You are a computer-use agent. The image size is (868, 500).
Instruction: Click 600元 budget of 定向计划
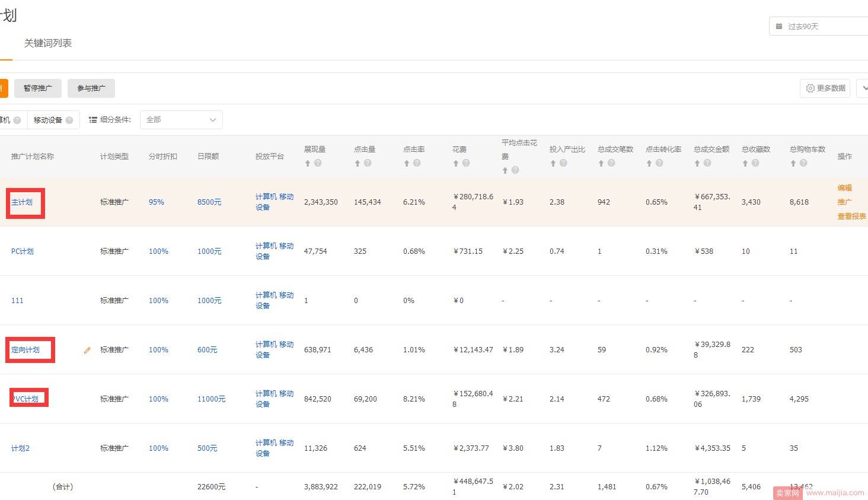[x=208, y=350]
